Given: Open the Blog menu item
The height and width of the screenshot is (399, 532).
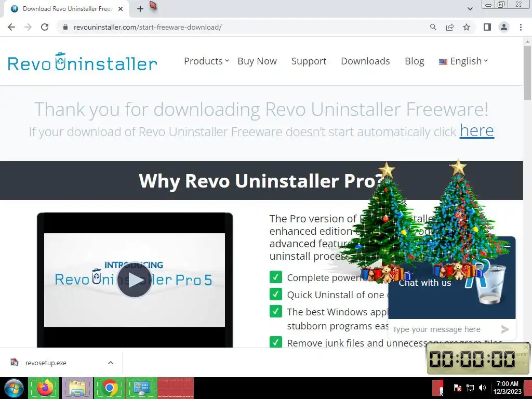Looking at the screenshot, I should (x=414, y=61).
